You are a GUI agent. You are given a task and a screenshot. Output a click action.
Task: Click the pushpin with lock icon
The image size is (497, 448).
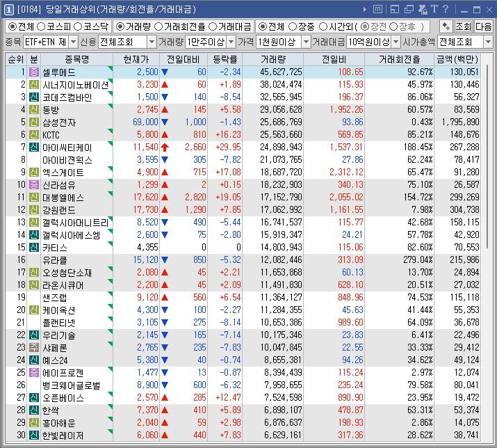point(423,10)
